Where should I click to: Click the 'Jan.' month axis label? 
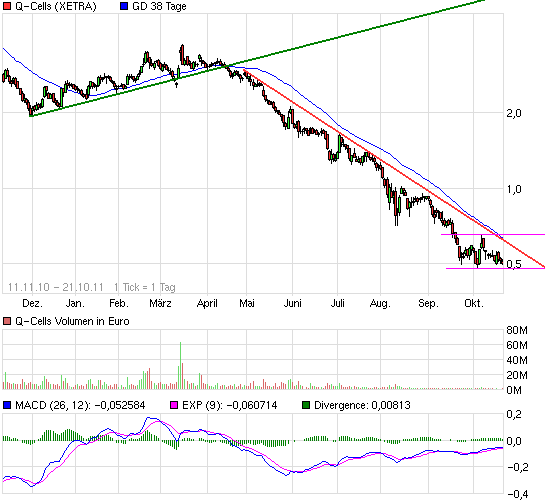75,303
